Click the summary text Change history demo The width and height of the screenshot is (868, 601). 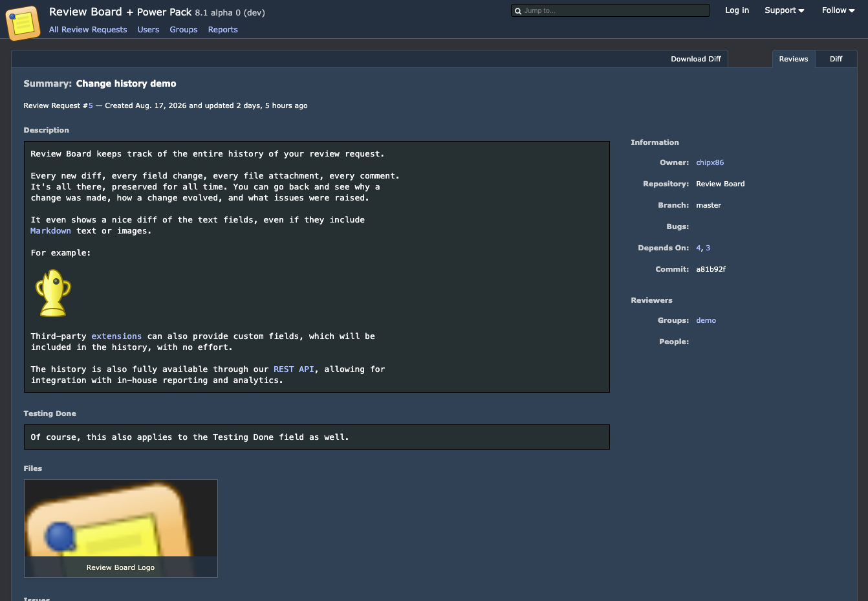coord(126,83)
